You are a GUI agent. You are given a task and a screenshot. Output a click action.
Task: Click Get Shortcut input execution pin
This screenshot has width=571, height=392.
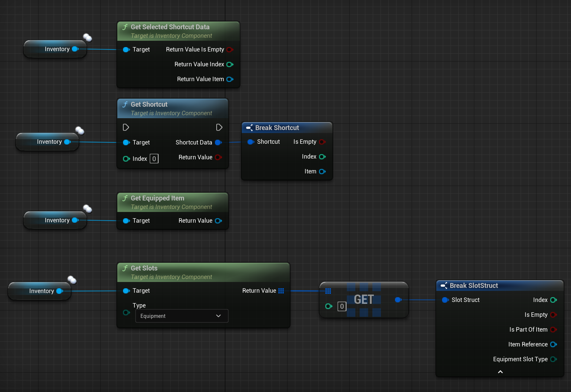(126, 127)
